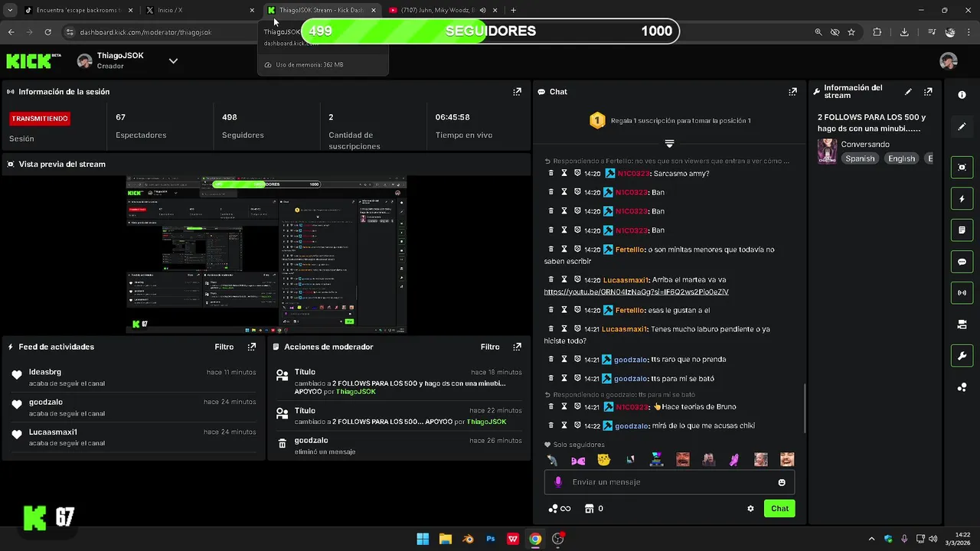
Task: Switch to the 'Encuentra escape backrooms' browser tab
Action: coord(78,10)
